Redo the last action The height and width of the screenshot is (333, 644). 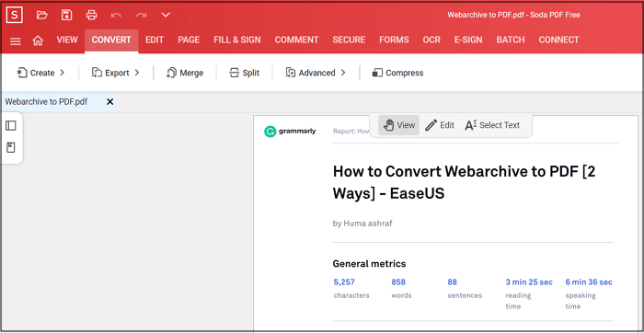[x=142, y=16]
